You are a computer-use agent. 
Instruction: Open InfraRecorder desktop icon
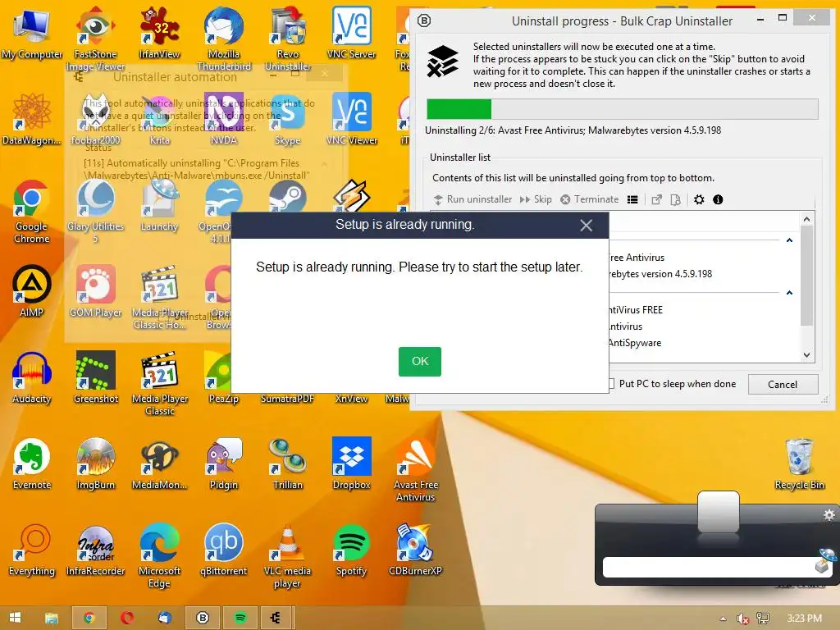coord(96,550)
